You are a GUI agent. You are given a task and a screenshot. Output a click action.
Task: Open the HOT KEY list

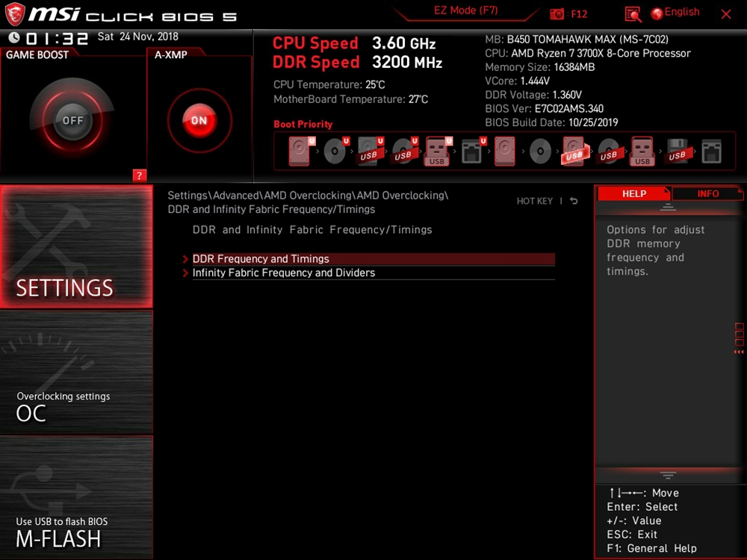click(x=535, y=201)
